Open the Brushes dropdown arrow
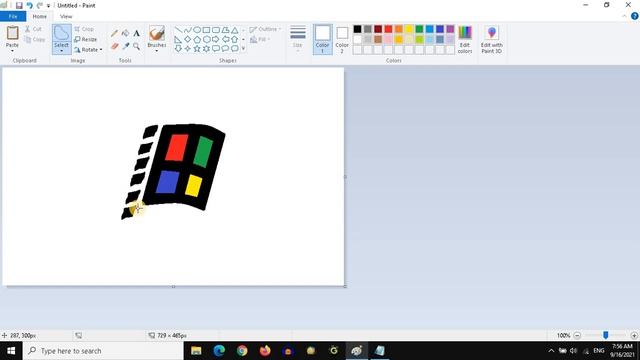This screenshot has width=640, height=360. point(157,51)
